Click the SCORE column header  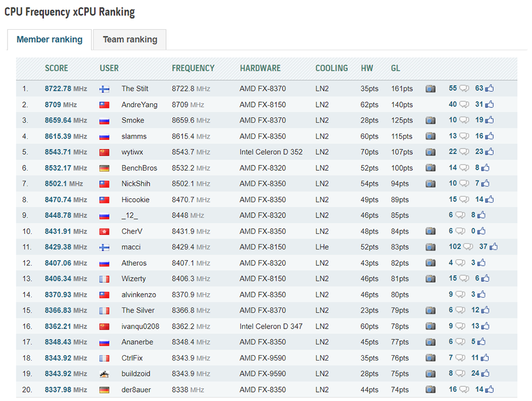click(56, 68)
